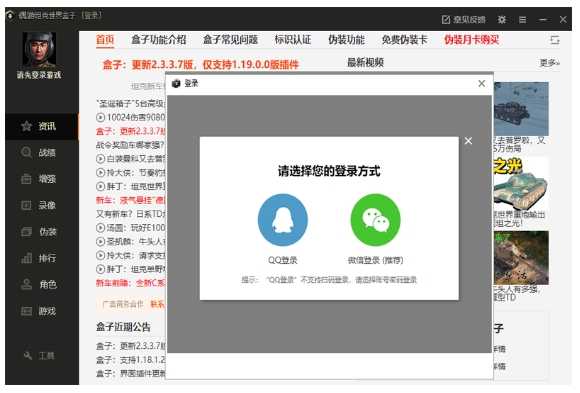Choose QQ login penguin icon

point(283,220)
